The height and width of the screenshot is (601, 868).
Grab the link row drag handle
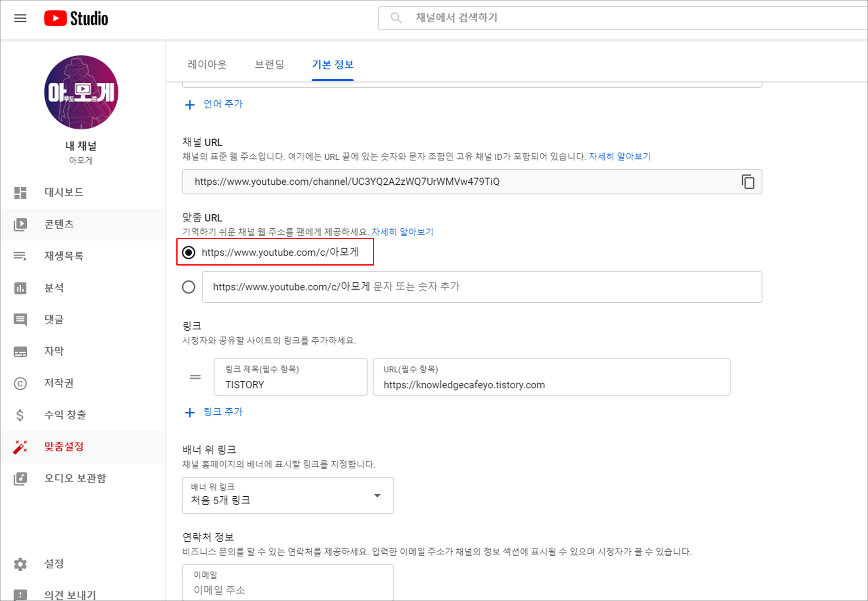pos(195,377)
